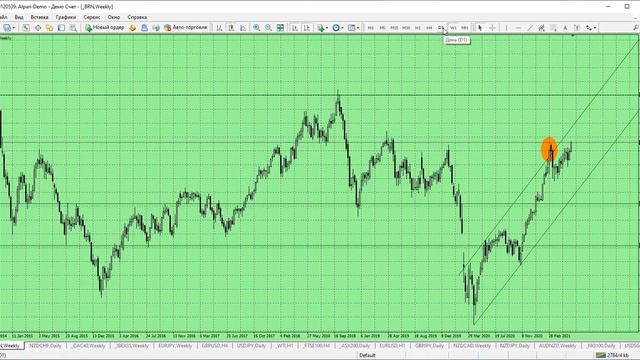Open the Templates dropdown
Viewport: 640px width, 360px height.
(353, 28)
